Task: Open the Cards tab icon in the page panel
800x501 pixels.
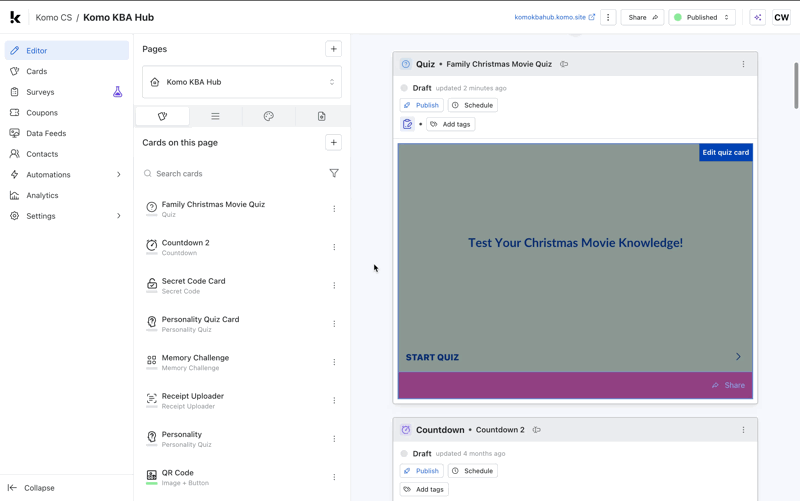Action: (162, 116)
